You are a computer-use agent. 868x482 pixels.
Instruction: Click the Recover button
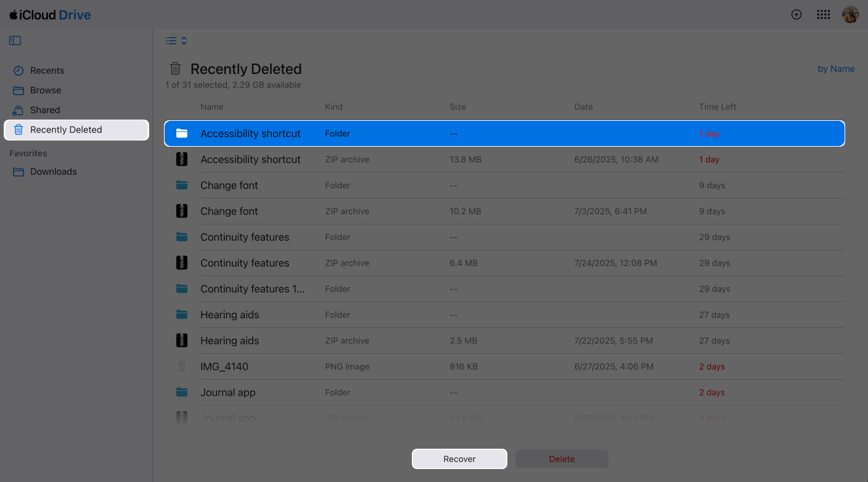coord(459,459)
